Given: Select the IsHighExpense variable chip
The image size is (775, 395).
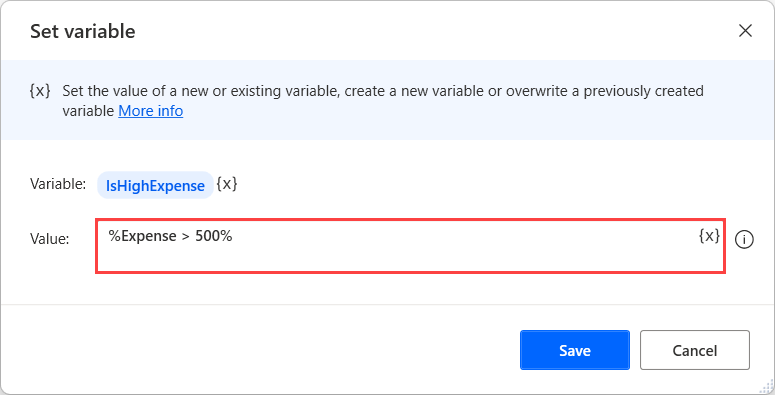Looking at the screenshot, I should pos(155,185).
